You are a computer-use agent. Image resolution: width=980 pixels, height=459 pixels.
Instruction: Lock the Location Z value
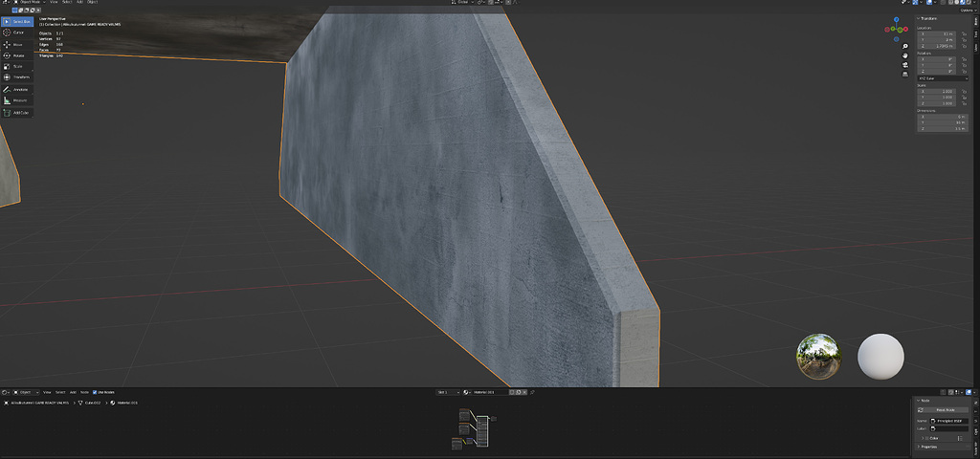tap(965, 46)
